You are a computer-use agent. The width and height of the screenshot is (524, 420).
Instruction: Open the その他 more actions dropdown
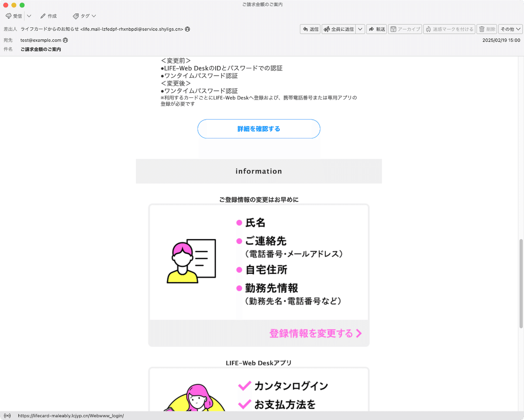click(x=510, y=29)
